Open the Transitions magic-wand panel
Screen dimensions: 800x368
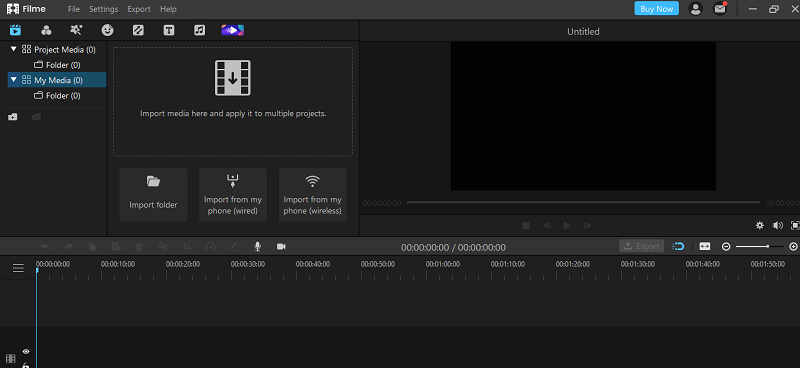[x=76, y=30]
